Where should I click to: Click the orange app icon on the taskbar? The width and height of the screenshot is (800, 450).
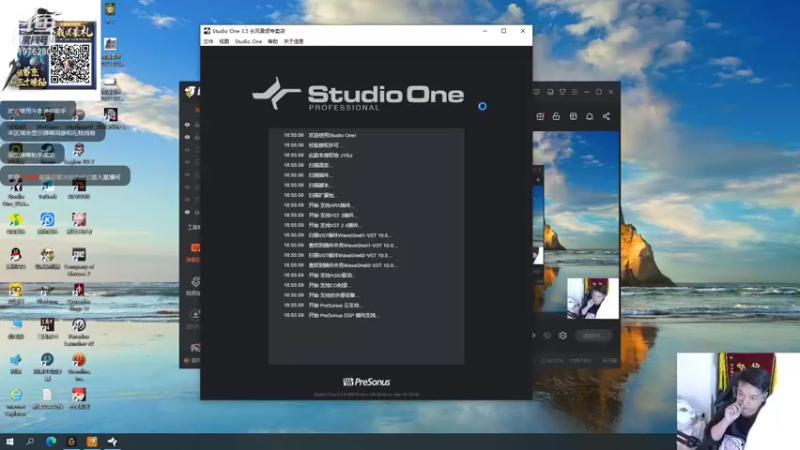92,441
